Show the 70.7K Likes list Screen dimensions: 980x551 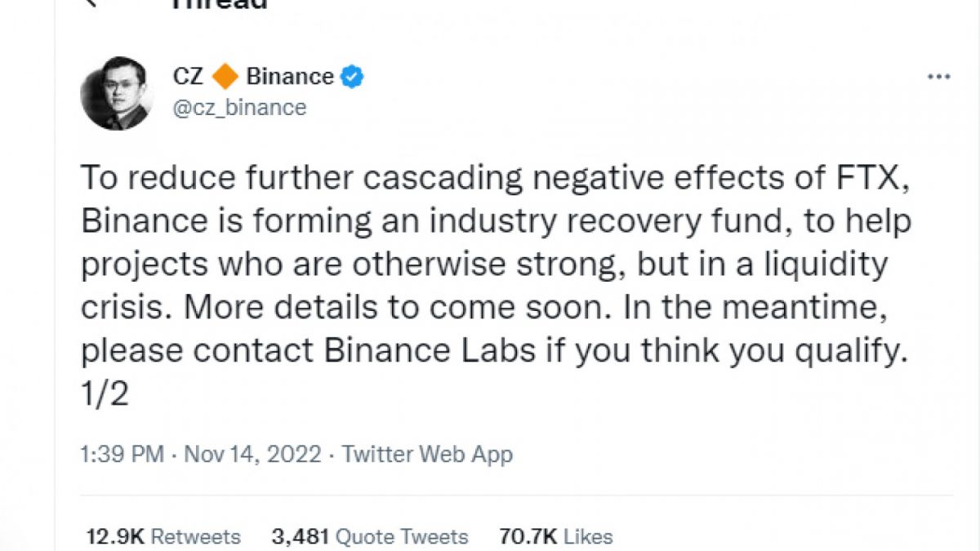(555, 536)
